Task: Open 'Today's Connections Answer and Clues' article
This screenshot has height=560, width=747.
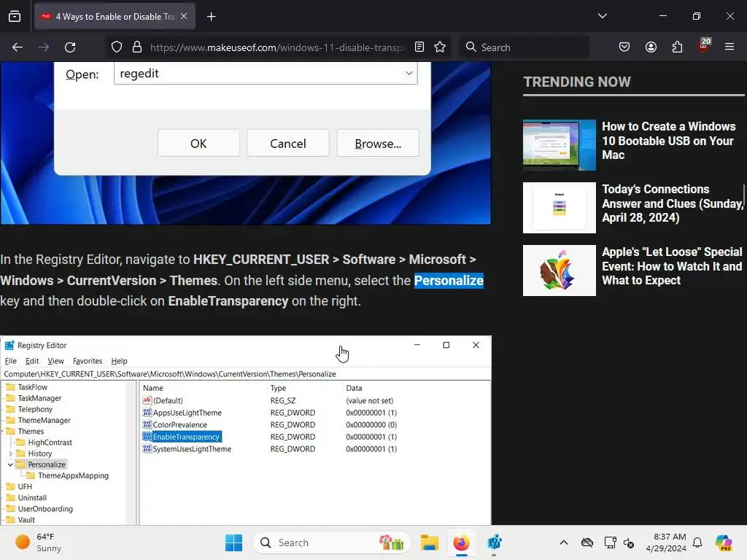Action: [x=673, y=203]
